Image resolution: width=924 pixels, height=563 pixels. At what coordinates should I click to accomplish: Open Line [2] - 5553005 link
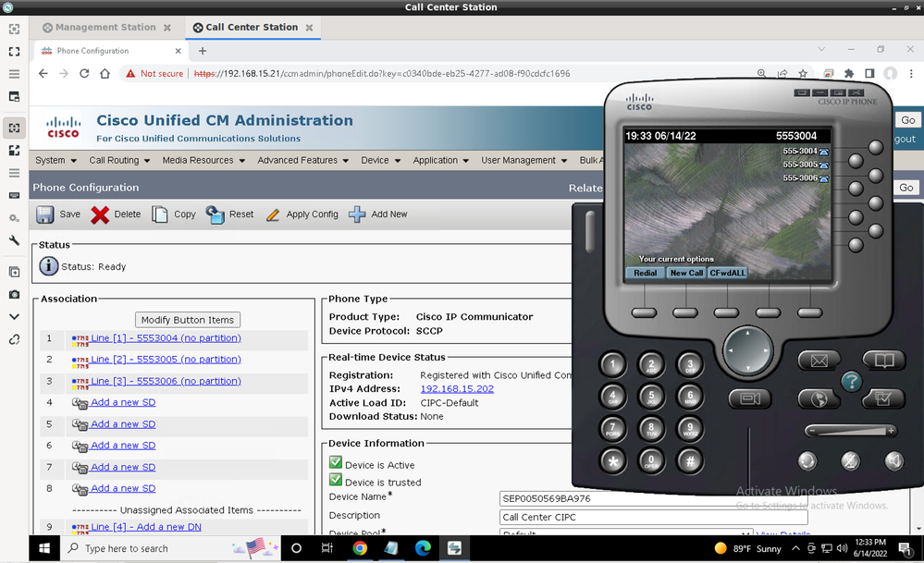166,360
